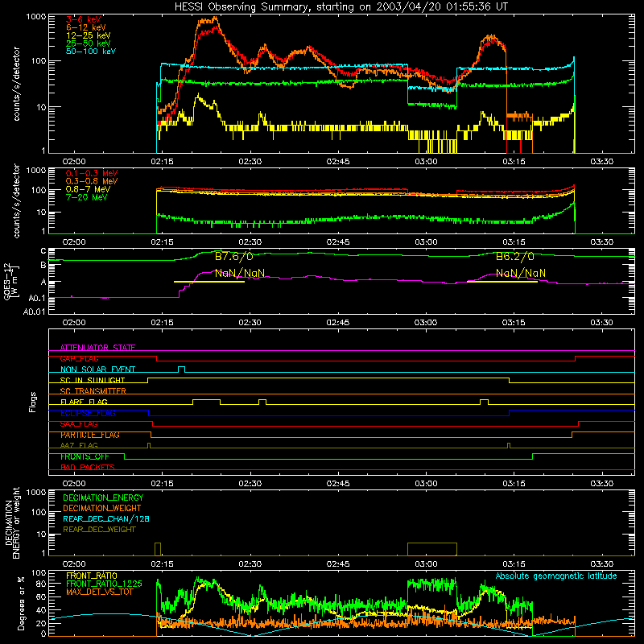
Task: Click the yellow flare bar under B7.6/0
Action: (209, 282)
